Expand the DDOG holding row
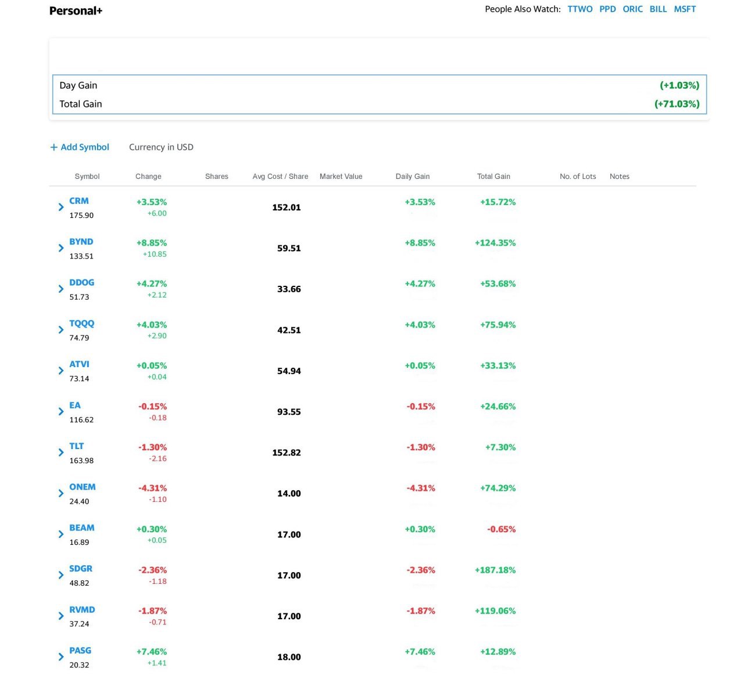This screenshot has height=700, width=744. [x=61, y=289]
